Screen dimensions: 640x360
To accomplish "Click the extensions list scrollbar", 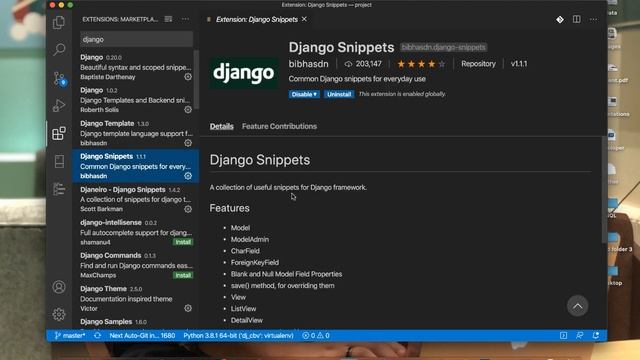I will pos(196,80).
